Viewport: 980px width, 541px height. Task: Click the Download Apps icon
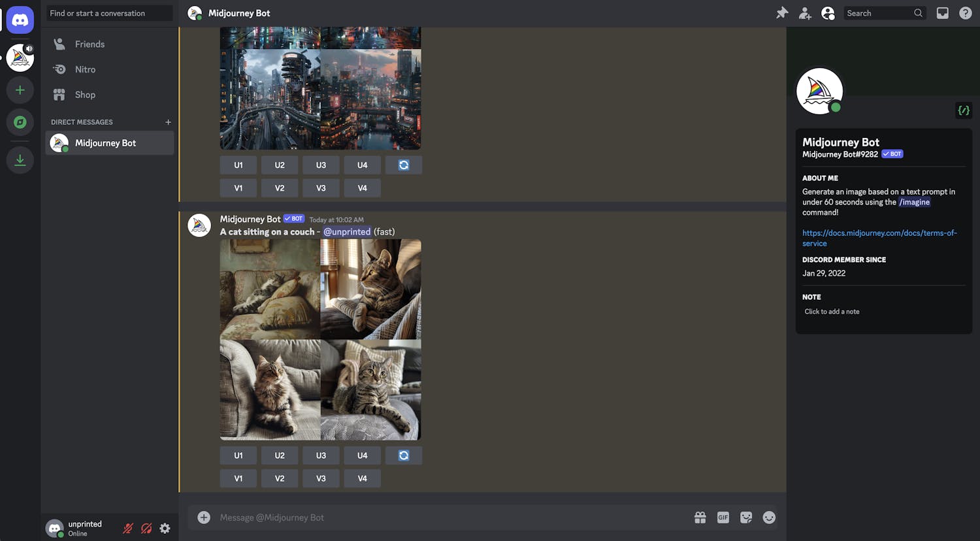(x=20, y=160)
